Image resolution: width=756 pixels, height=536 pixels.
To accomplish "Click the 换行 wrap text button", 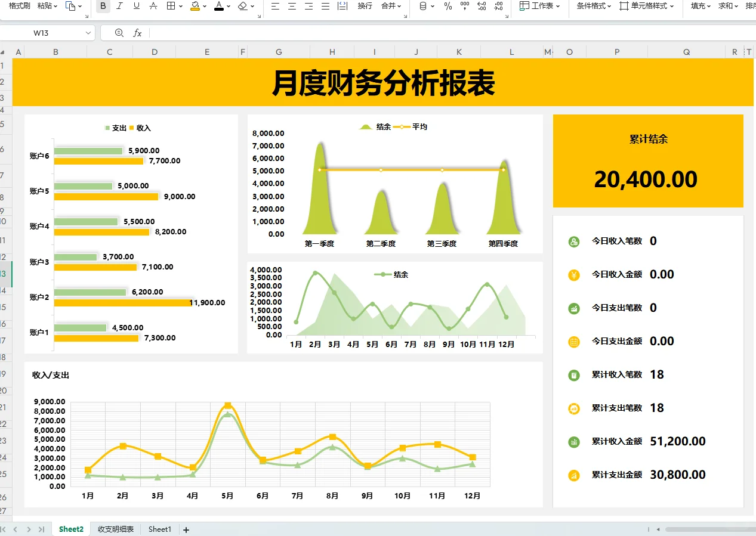I will click(365, 7).
